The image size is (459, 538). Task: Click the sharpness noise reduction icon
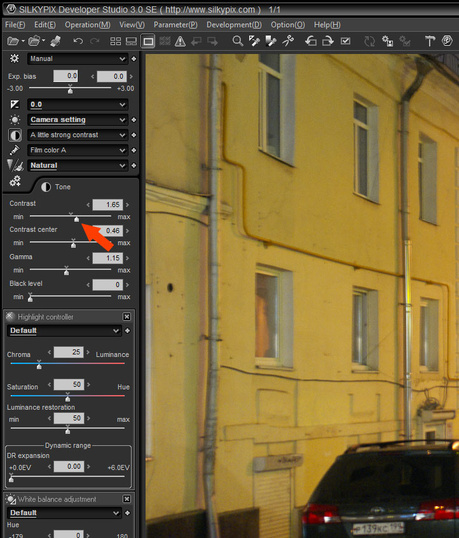(x=15, y=165)
